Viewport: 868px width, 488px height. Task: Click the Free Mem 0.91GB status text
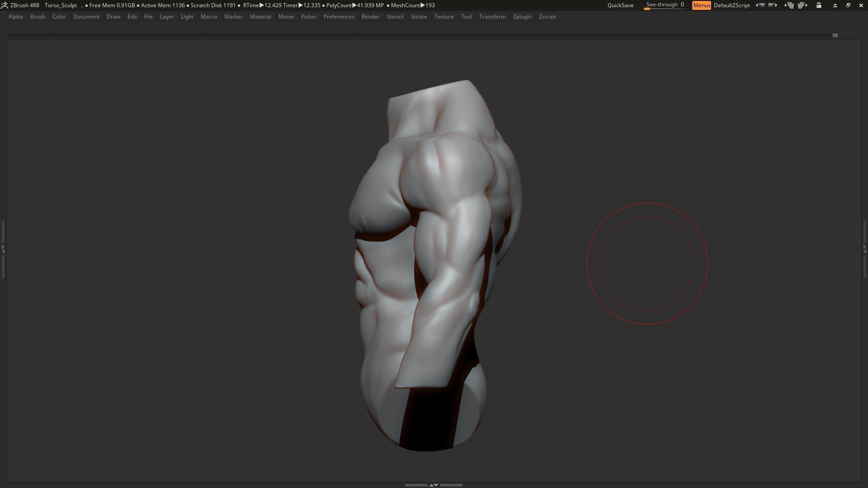click(x=112, y=5)
